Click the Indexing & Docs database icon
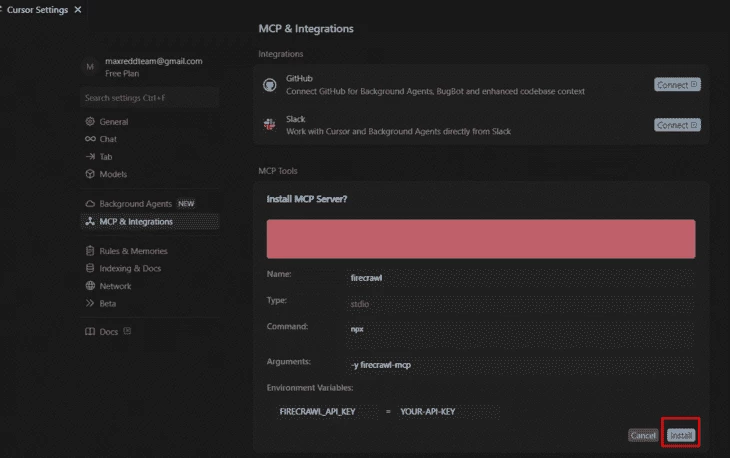 coord(90,269)
